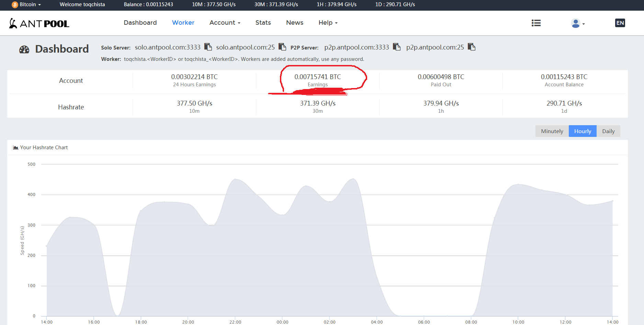Click the AntPool logo

tap(39, 23)
